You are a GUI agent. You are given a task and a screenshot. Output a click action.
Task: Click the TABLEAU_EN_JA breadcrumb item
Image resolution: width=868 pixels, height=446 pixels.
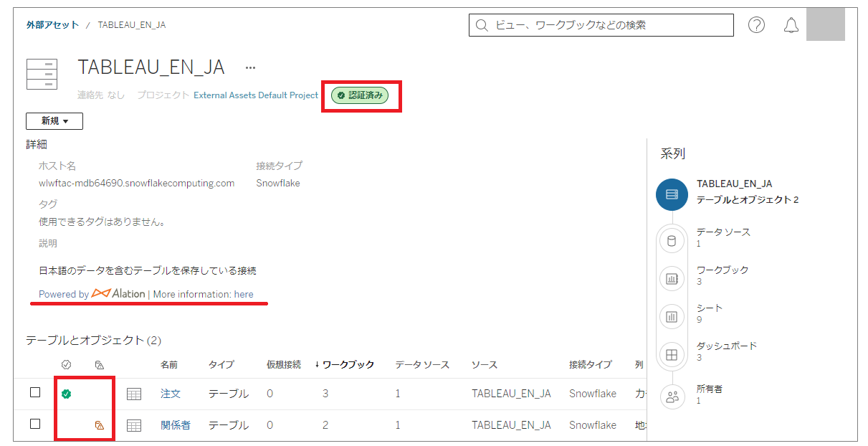click(x=132, y=24)
